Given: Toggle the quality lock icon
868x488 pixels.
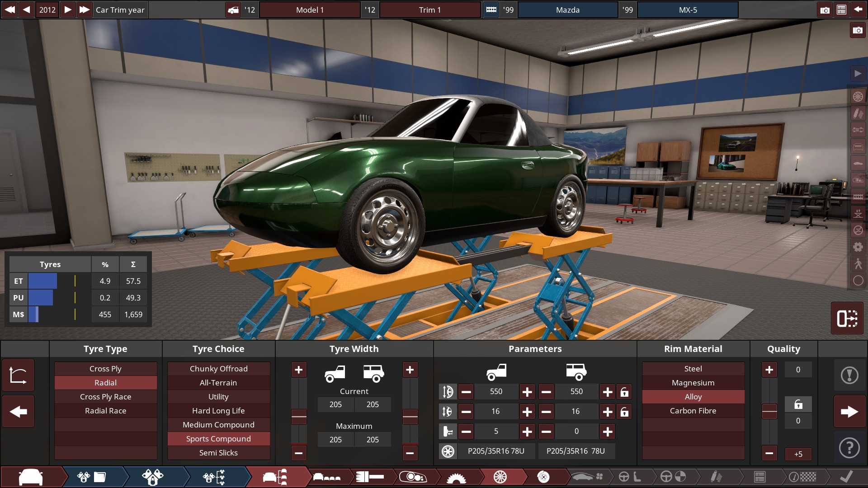Looking at the screenshot, I should [798, 404].
